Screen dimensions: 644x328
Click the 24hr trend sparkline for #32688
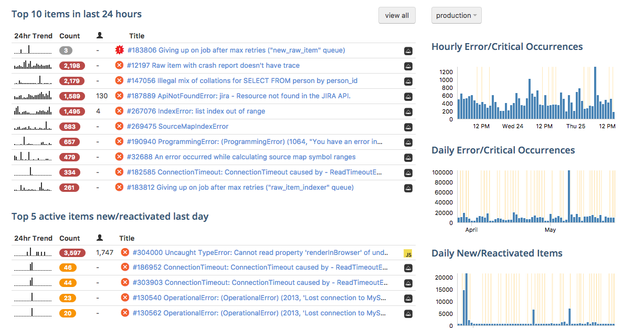pos(33,157)
